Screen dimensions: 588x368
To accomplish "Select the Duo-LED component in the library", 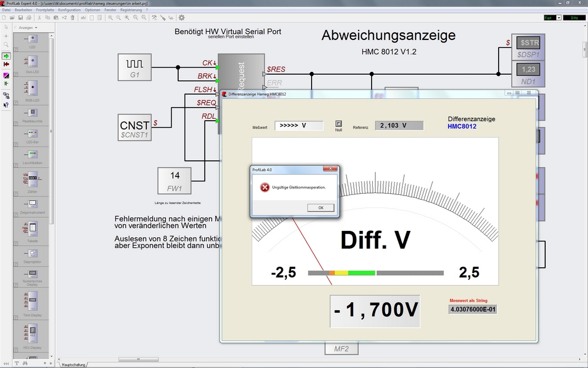I will pos(32,64).
